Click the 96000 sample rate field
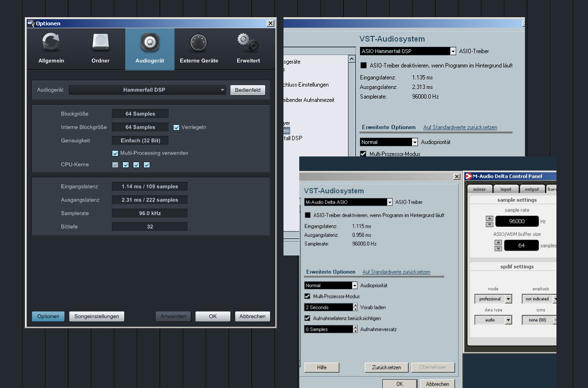The image size is (588, 388). (x=517, y=222)
